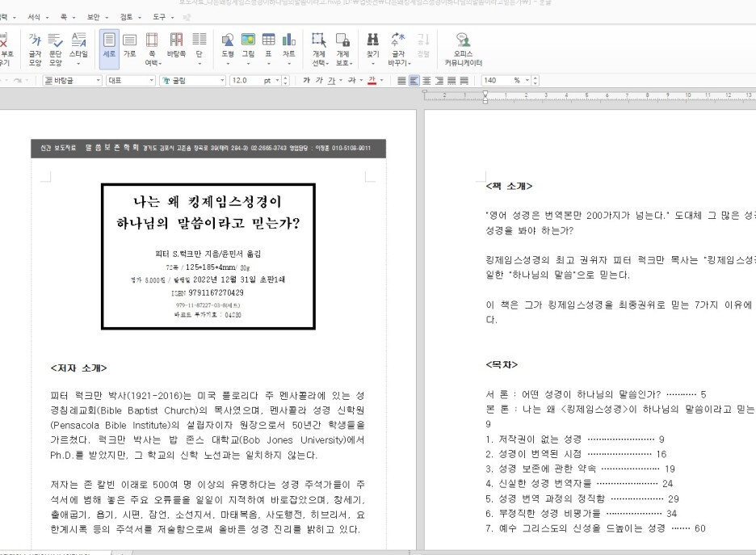Screen dimensions: 756x555
Task: Open the 문단 모양 (paragraph shape) tool
Action: click(x=56, y=48)
